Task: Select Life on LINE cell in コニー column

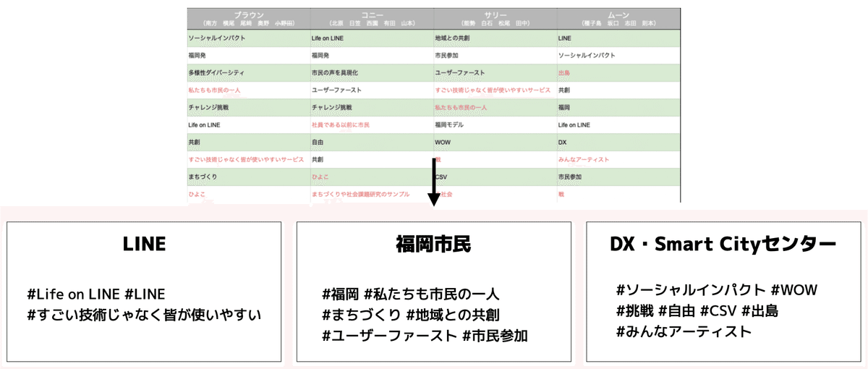Action: click(x=372, y=37)
